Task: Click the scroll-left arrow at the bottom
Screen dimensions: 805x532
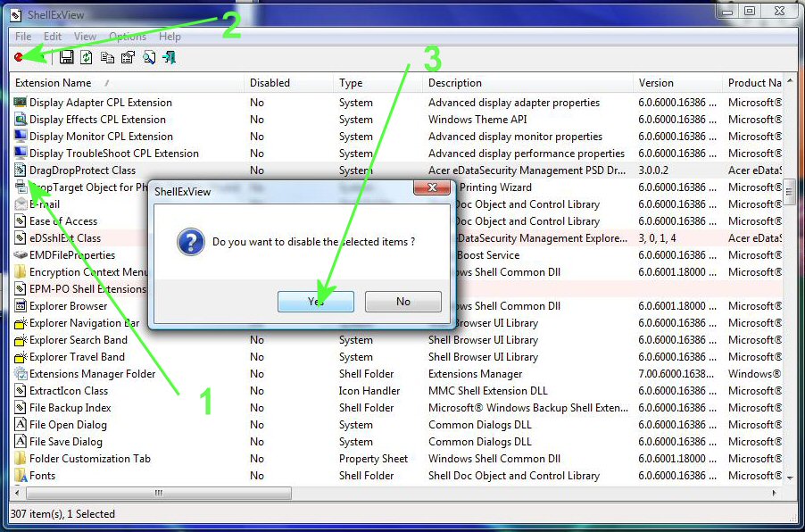Action: [17, 494]
